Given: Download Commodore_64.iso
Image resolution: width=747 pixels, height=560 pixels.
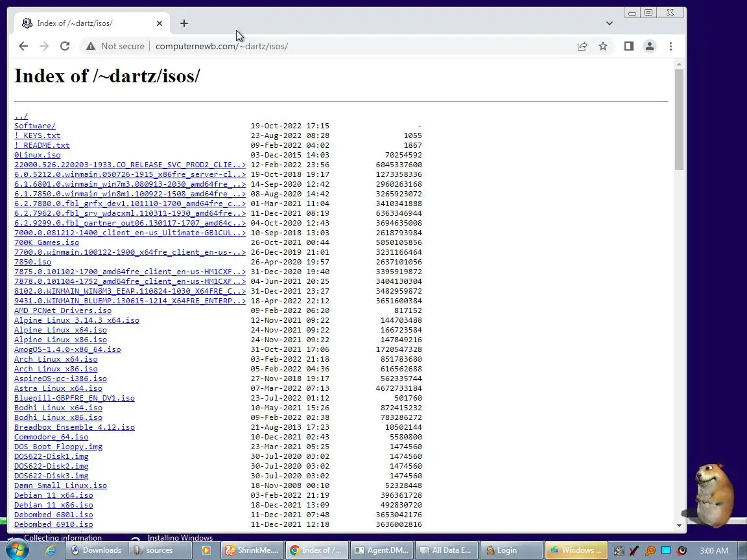Looking at the screenshot, I should (51, 437).
